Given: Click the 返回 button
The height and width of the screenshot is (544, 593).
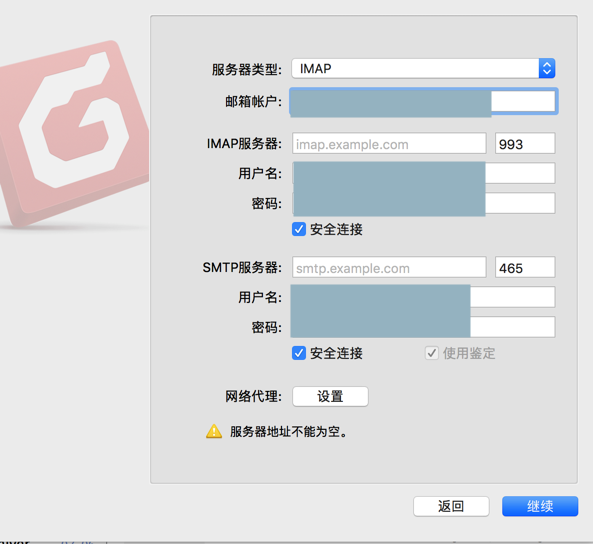Looking at the screenshot, I should pos(451,506).
